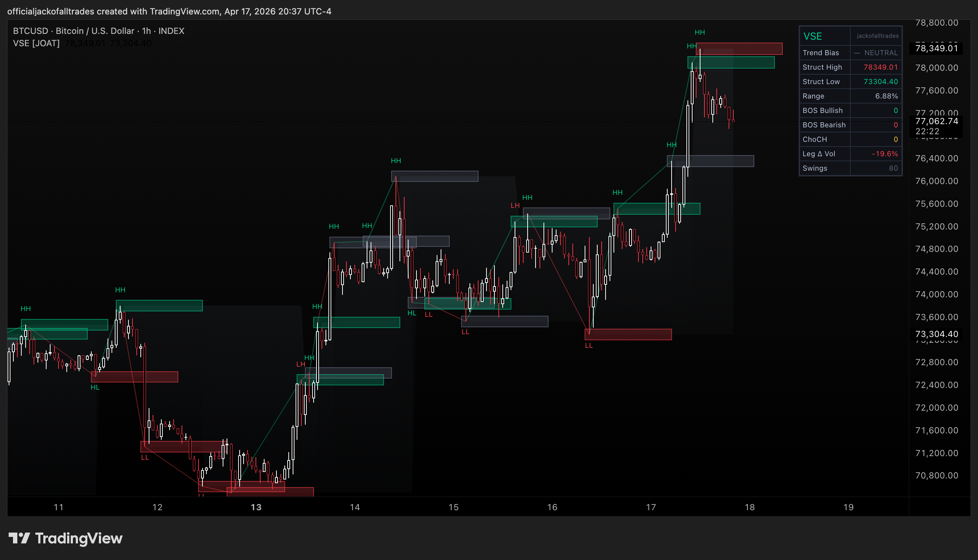Select the VSE [JOAT] indicator legend
978x560 pixels.
pos(36,43)
